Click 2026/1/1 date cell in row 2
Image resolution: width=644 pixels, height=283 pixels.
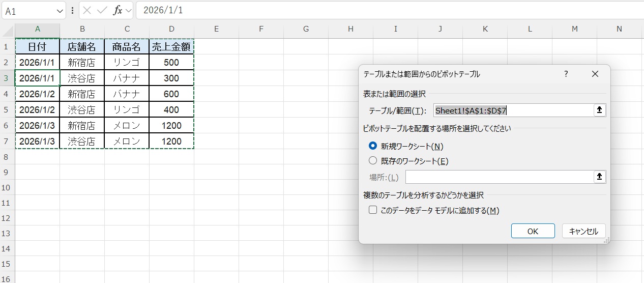[38, 62]
